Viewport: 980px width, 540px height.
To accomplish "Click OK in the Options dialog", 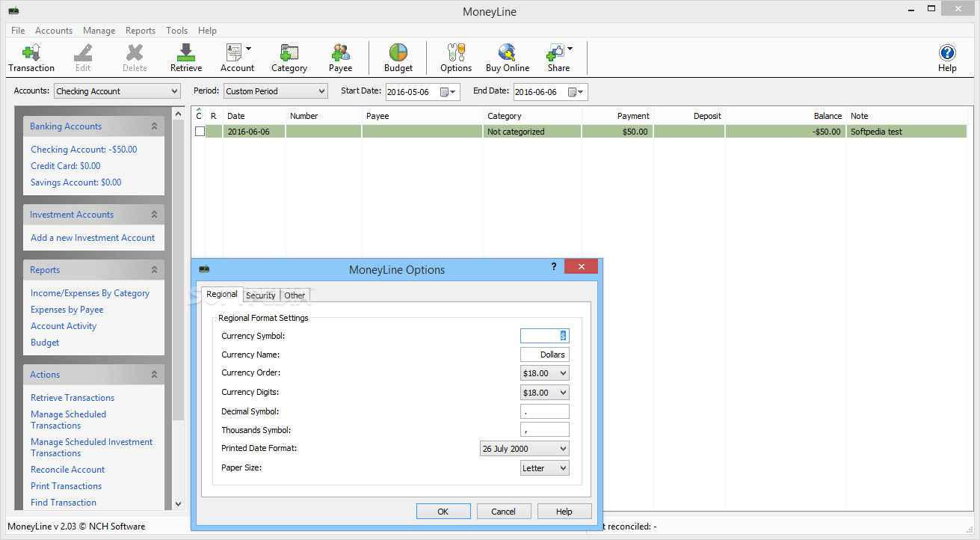I will coord(443,512).
